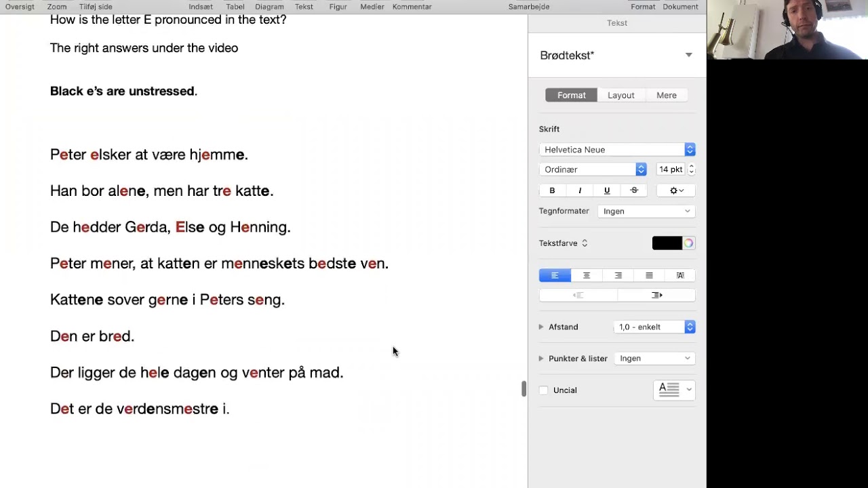Increase paragraph indent

click(656, 295)
